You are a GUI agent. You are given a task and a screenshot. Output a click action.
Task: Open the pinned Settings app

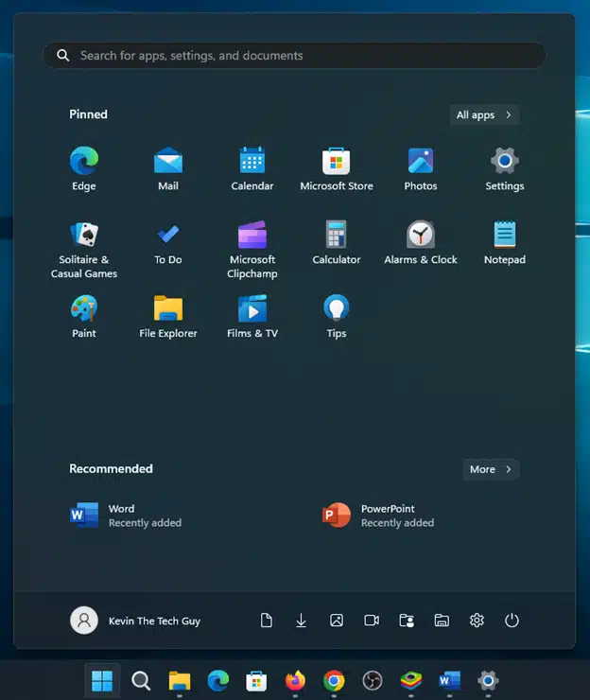[505, 168]
